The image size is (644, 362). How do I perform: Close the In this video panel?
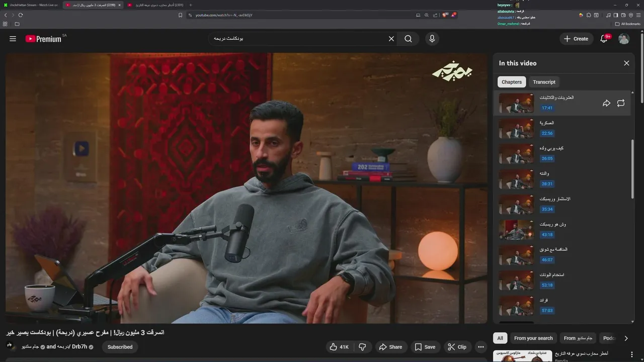click(x=626, y=63)
